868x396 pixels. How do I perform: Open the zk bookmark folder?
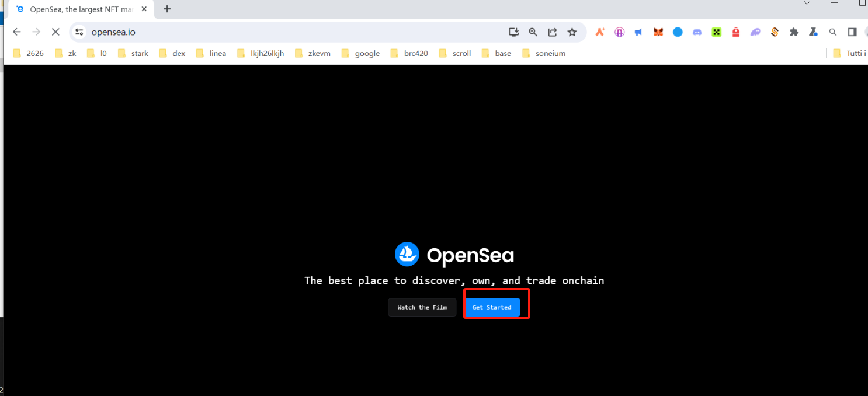point(65,53)
